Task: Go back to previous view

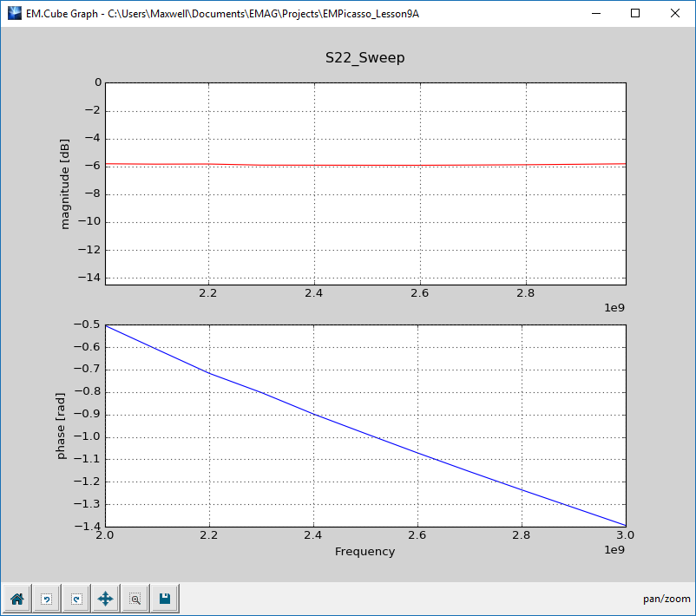Action: (x=47, y=599)
